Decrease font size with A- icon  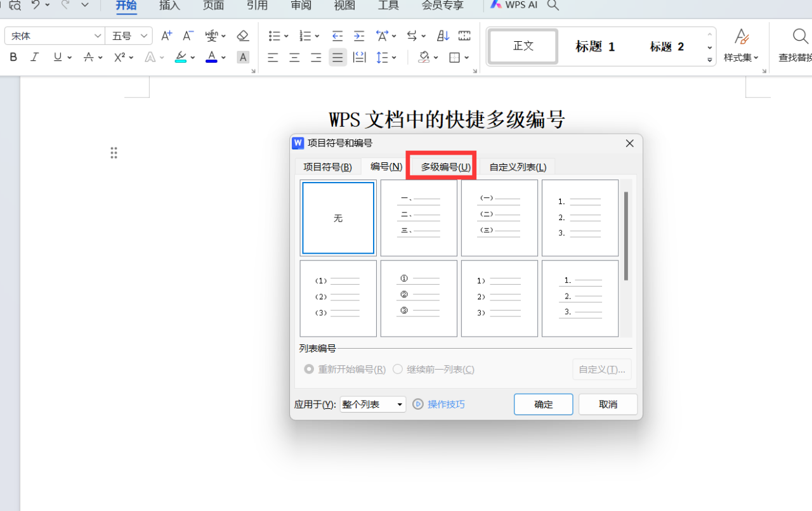(188, 36)
